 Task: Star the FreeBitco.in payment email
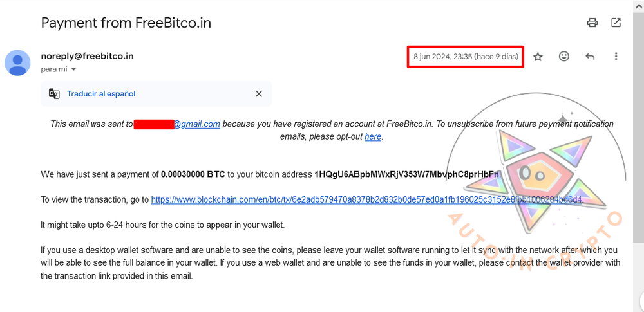[x=538, y=57]
